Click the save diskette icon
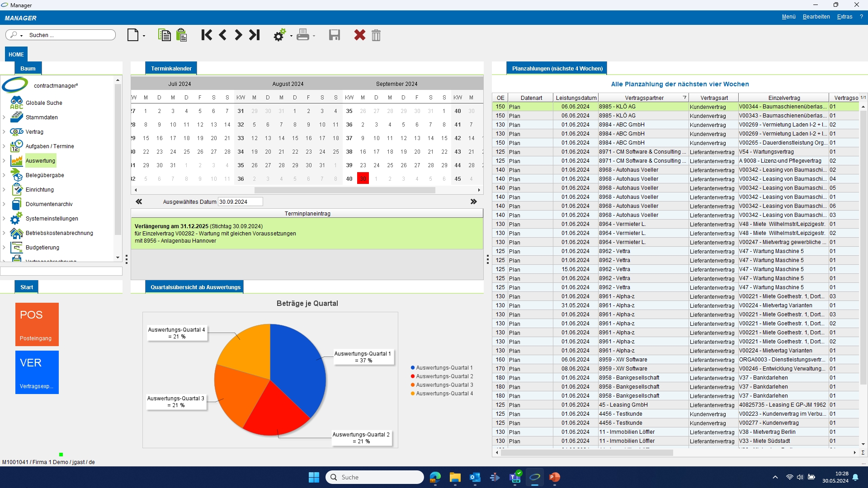 tap(334, 35)
